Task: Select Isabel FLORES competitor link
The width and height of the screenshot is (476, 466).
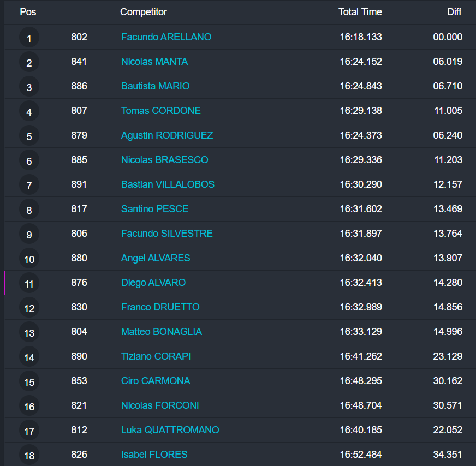Action: (154, 455)
